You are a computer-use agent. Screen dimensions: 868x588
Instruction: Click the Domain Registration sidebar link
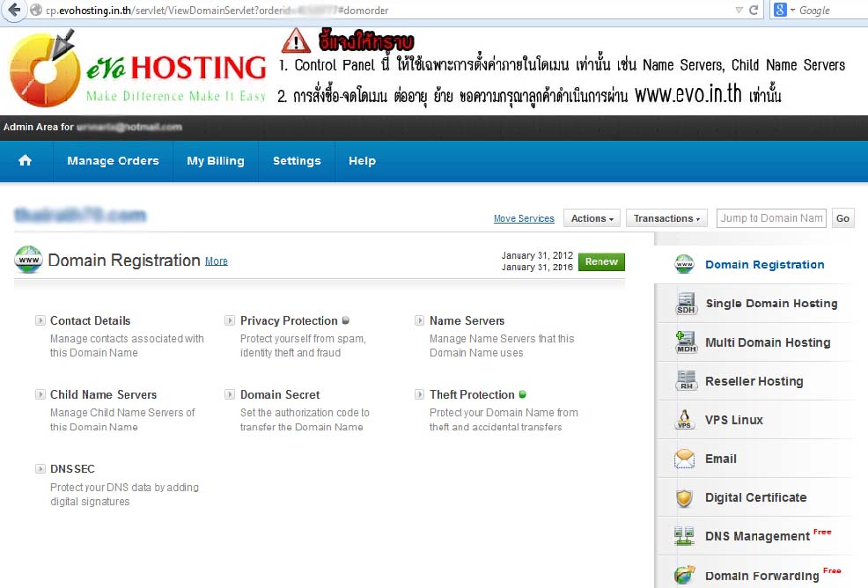[x=764, y=264]
